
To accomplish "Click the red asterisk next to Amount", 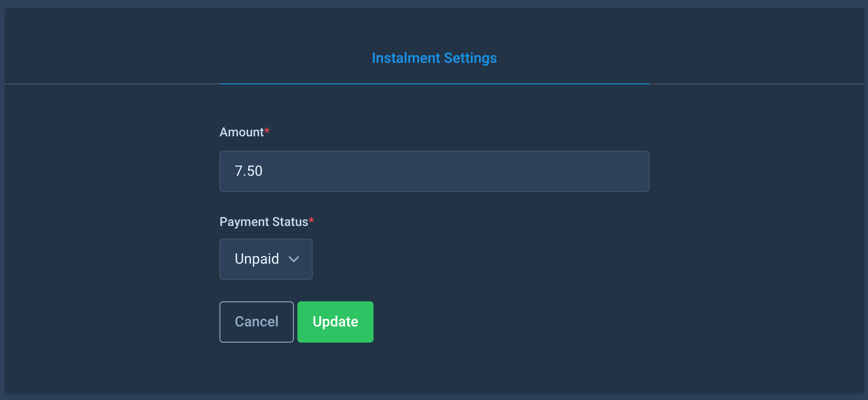I will coord(267,130).
